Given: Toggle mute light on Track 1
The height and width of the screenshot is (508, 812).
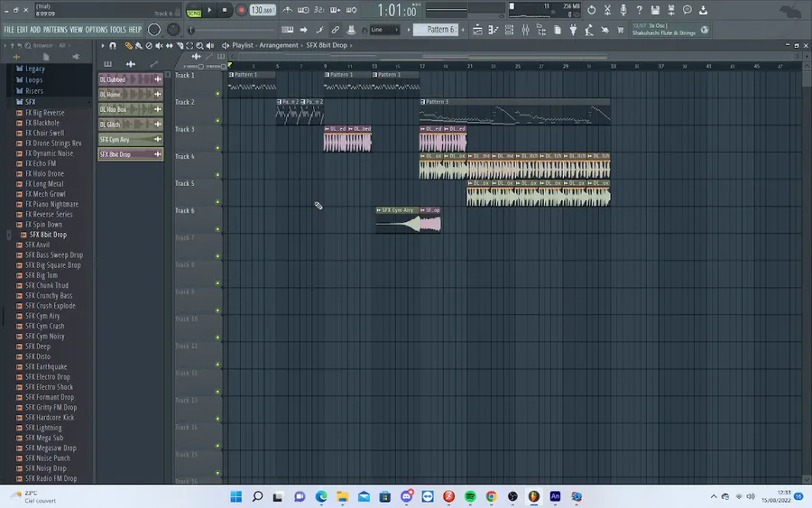Looking at the screenshot, I should pyautogui.click(x=217, y=94).
